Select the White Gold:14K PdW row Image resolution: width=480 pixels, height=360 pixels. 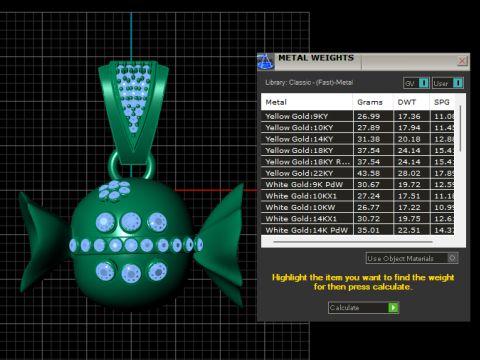357,230
